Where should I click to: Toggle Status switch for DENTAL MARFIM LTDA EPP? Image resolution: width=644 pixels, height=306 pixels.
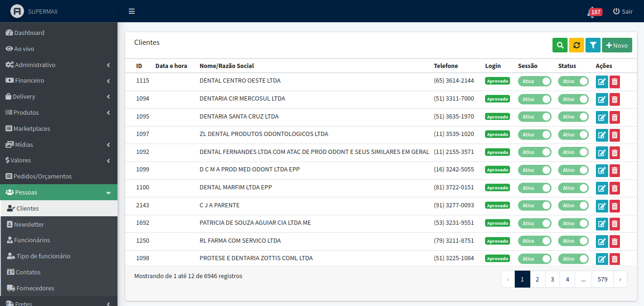[573, 188]
